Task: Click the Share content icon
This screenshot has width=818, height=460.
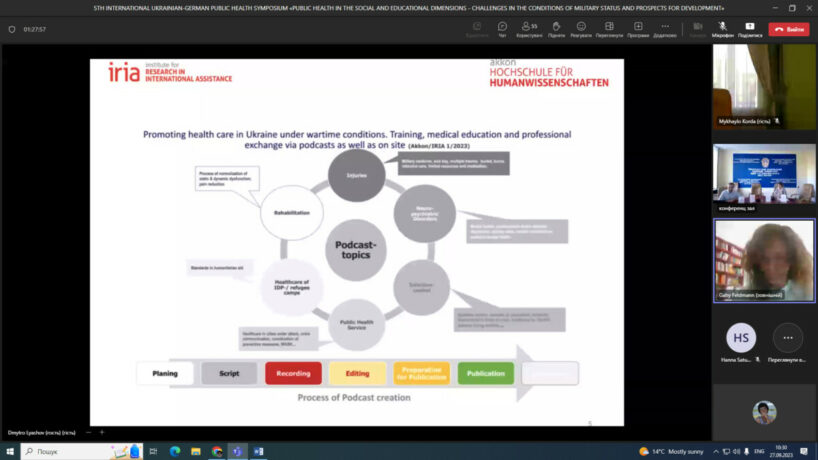Action: (x=750, y=28)
